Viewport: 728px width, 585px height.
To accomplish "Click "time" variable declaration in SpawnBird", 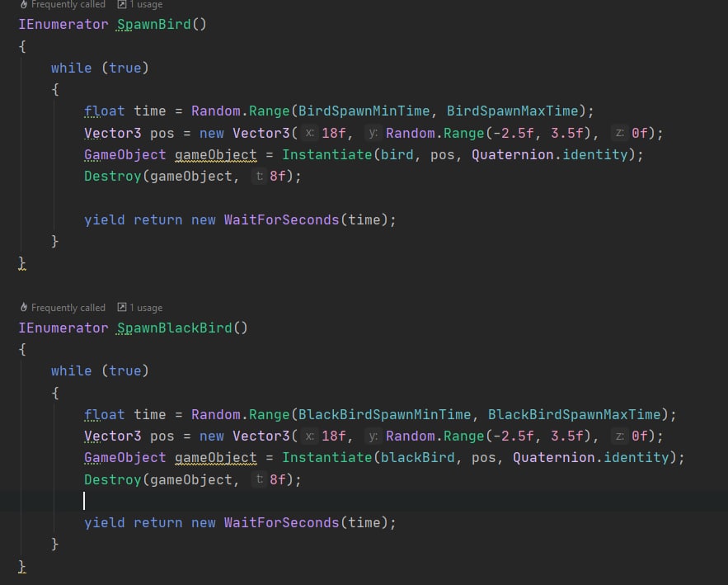I will coord(149,111).
